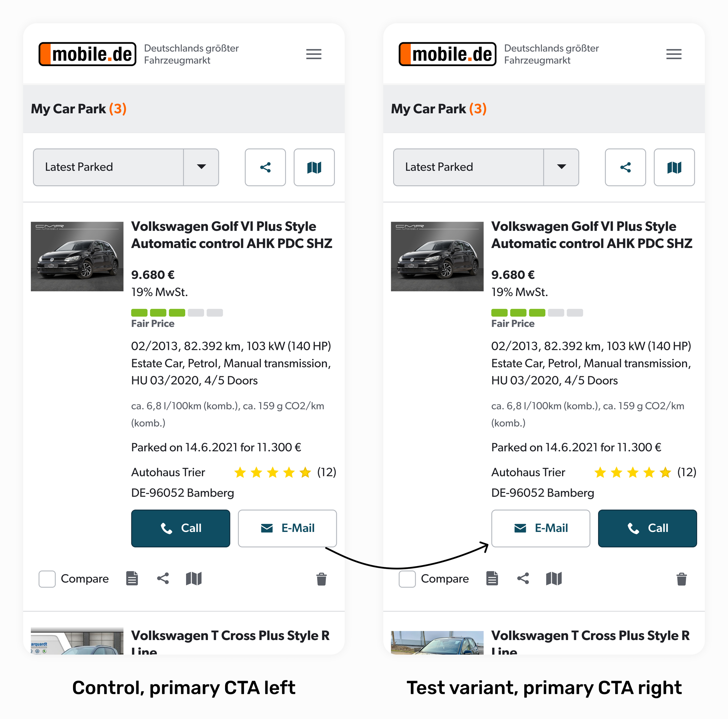Screen dimensions: 728x719
Task: Open hamburger menu in control panel
Action: click(314, 54)
